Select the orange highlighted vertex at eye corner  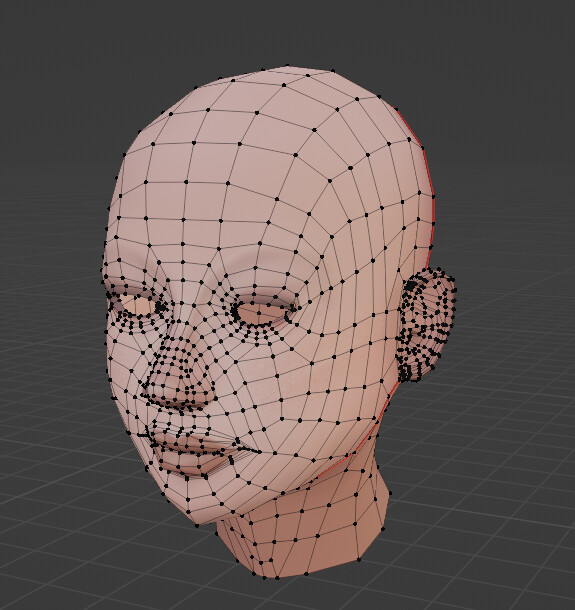pyautogui.click(x=293, y=306)
